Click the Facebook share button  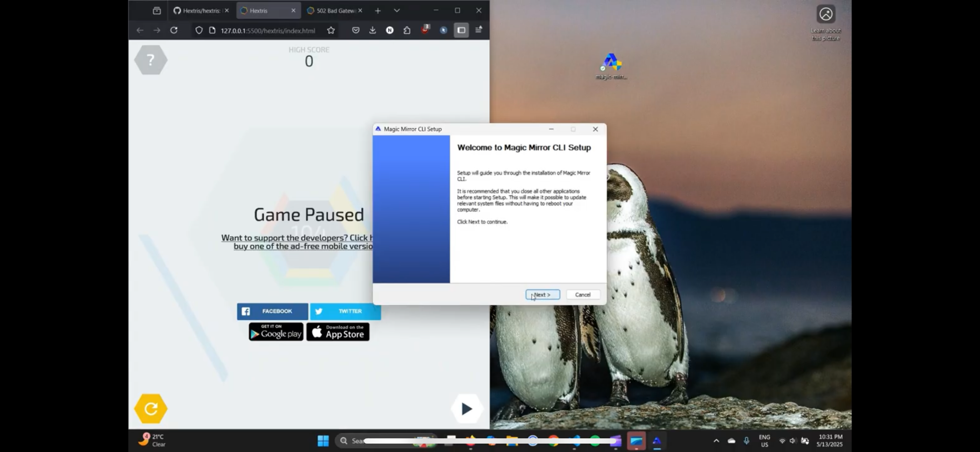pyautogui.click(x=272, y=311)
